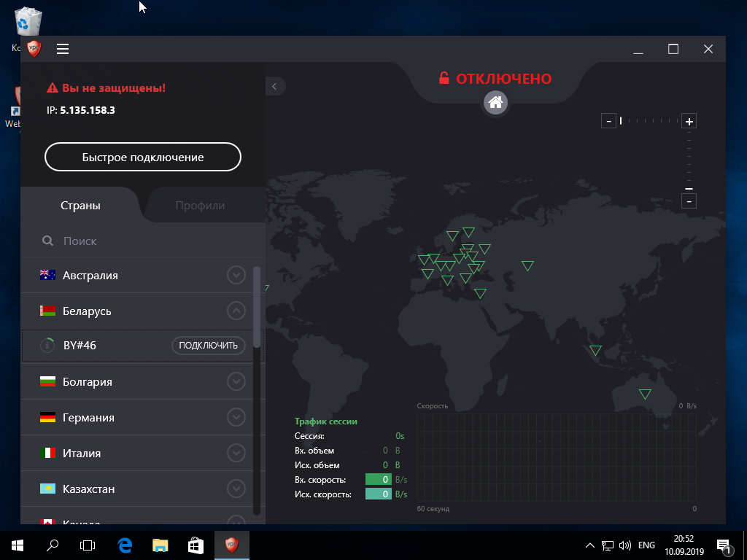Select the Australia server marker on map
This screenshot has width=747, height=560.
[x=645, y=394]
